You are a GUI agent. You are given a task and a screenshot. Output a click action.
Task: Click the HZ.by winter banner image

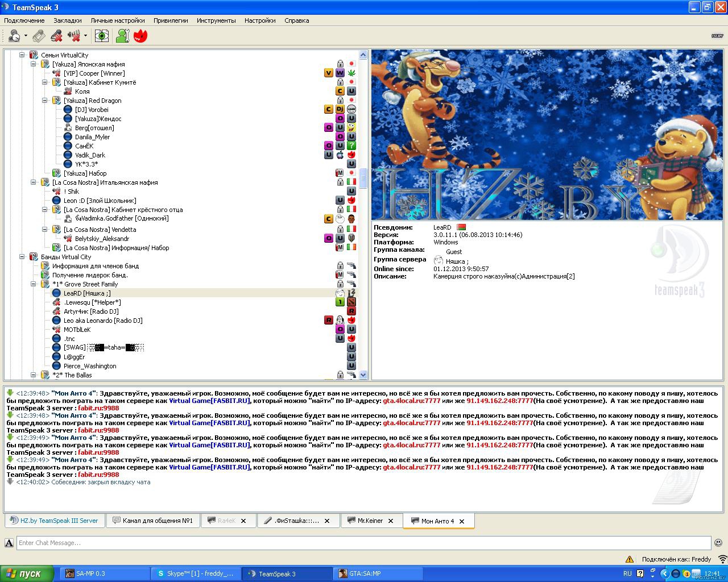coord(547,135)
